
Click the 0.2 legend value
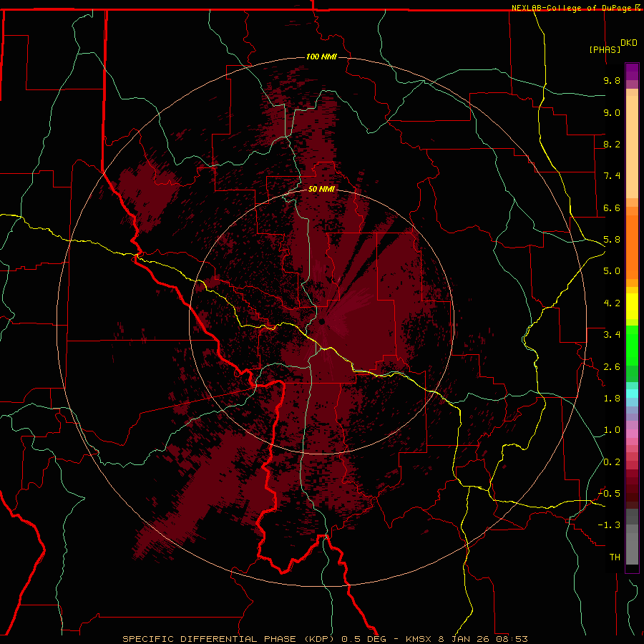(612, 462)
